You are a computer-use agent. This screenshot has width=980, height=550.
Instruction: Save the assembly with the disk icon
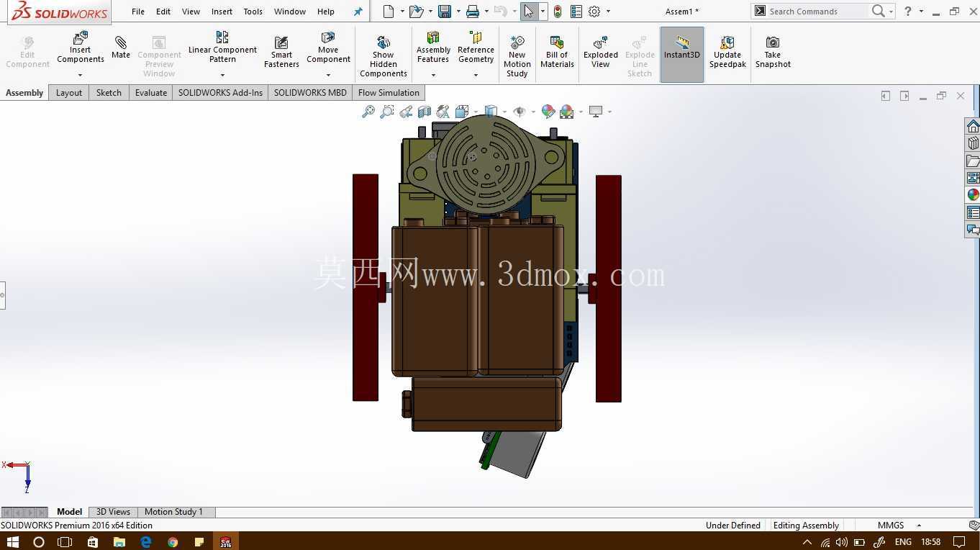point(445,12)
